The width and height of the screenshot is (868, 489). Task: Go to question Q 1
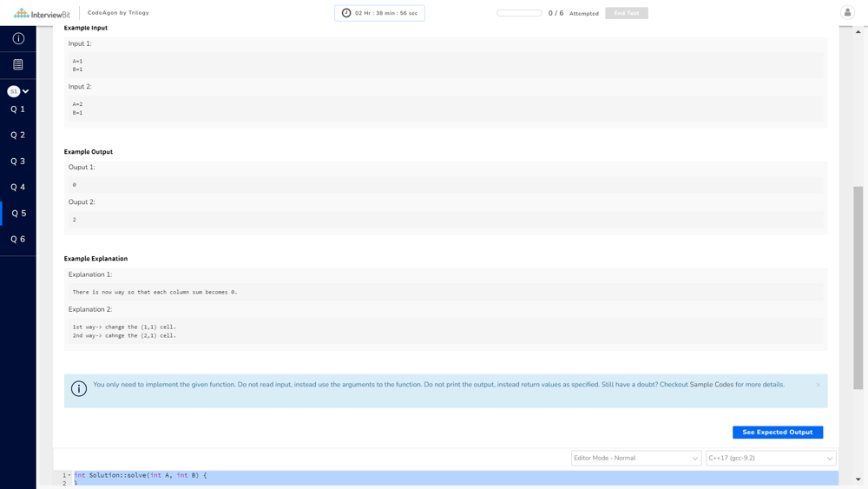pos(18,109)
